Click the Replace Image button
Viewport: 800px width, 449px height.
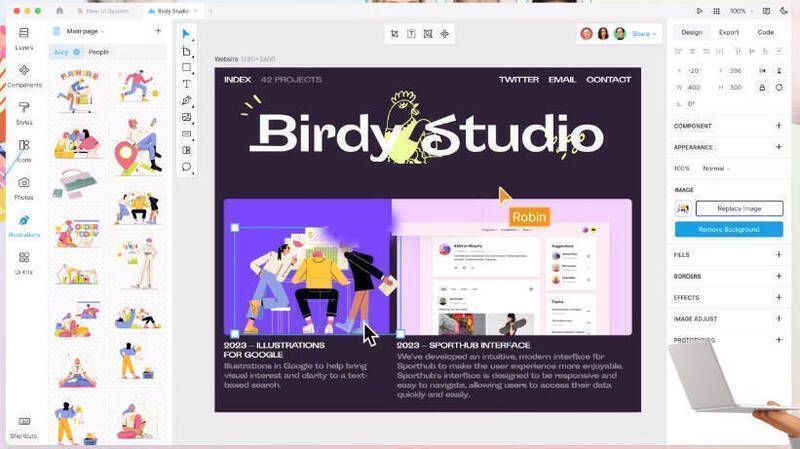[x=738, y=208]
